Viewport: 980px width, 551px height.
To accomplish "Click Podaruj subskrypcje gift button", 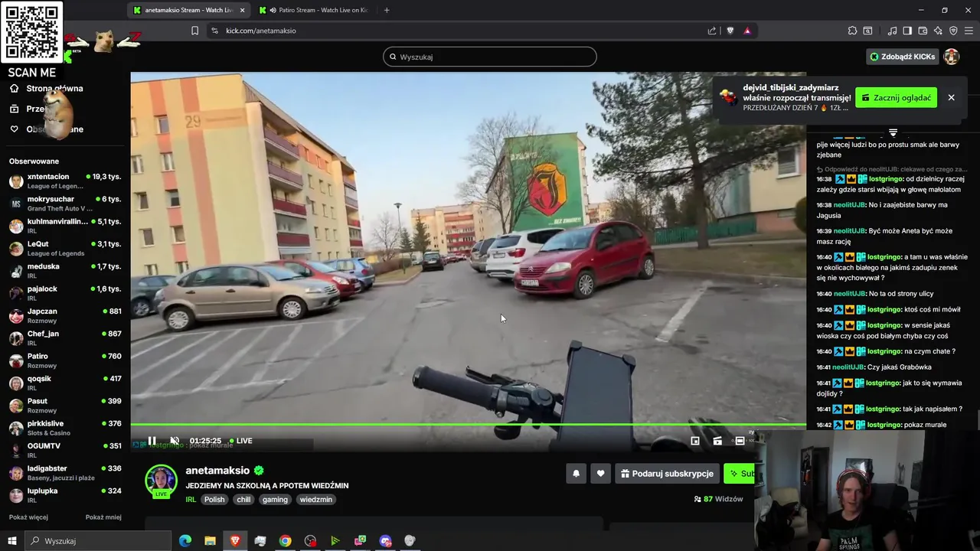I will (x=667, y=474).
